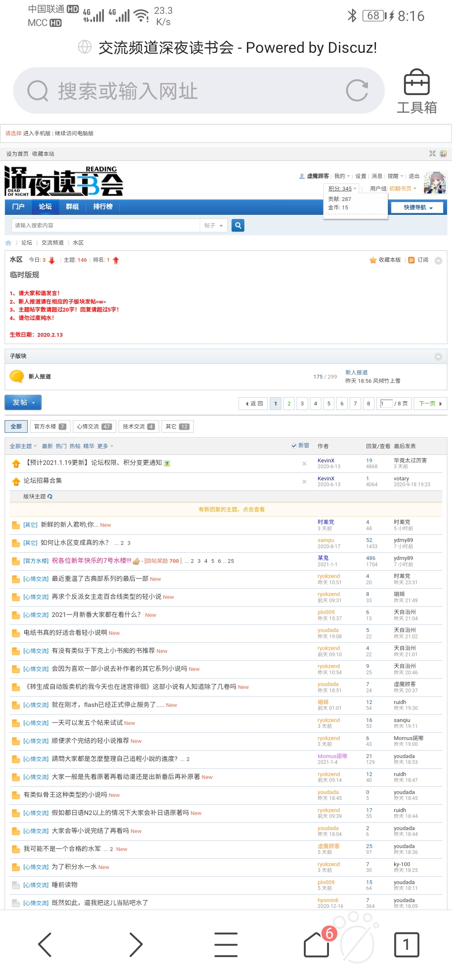Open the browser hamburger menu
This screenshot has width=452, height=980.
coord(226,944)
